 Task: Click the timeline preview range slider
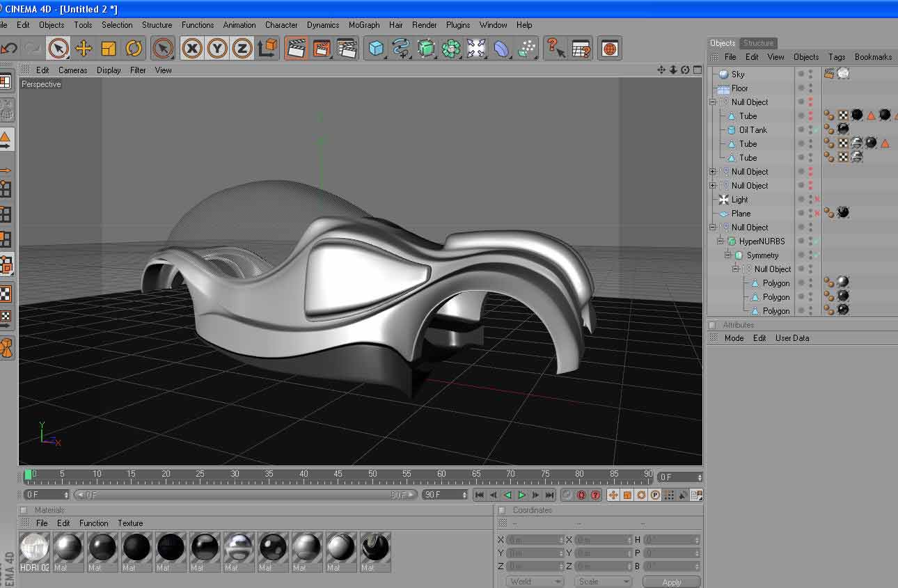click(x=246, y=495)
